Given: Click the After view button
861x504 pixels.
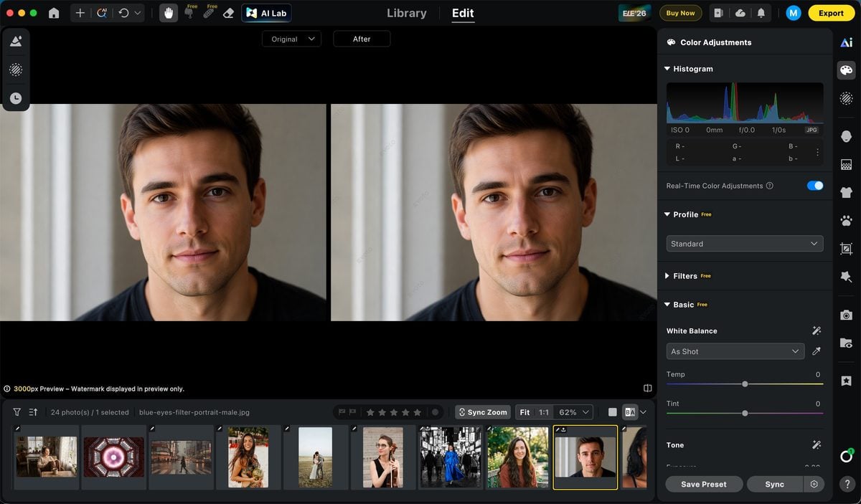Looking at the screenshot, I should tap(362, 39).
